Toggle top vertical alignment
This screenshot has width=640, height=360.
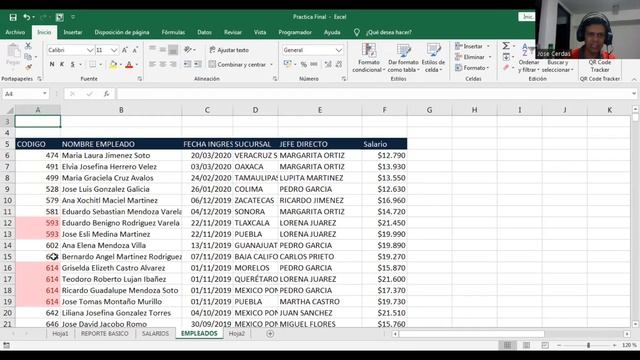(x=152, y=49)
